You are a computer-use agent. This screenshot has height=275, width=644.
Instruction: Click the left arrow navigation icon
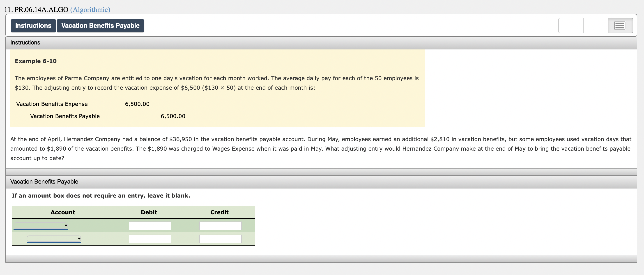[x=574, y=26]
